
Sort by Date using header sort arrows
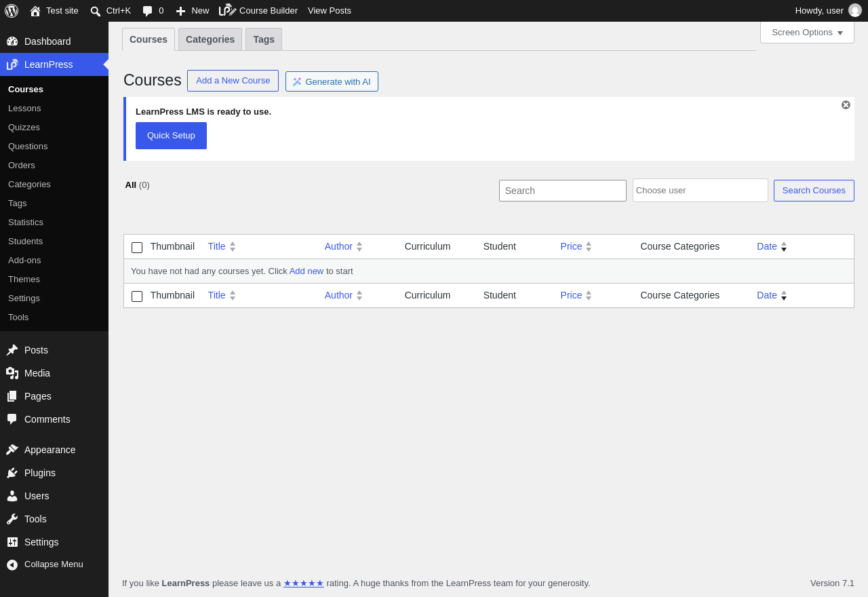[x=784, y=246]
